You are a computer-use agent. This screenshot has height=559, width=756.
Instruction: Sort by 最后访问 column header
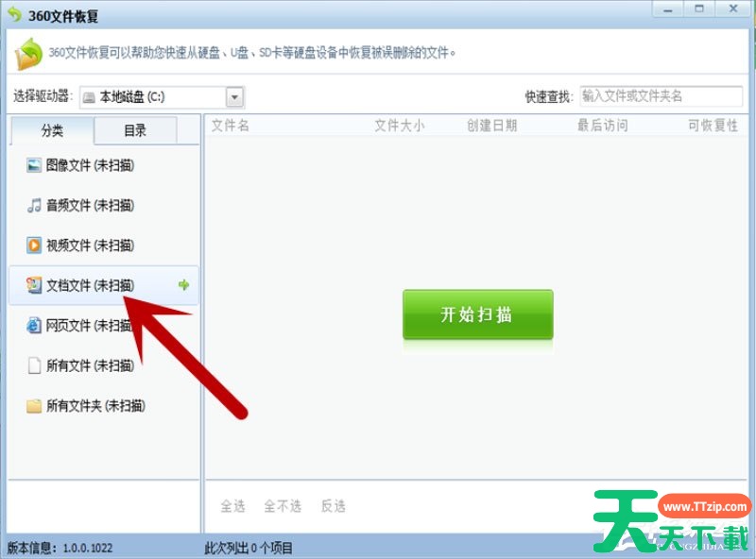[603, 126]
